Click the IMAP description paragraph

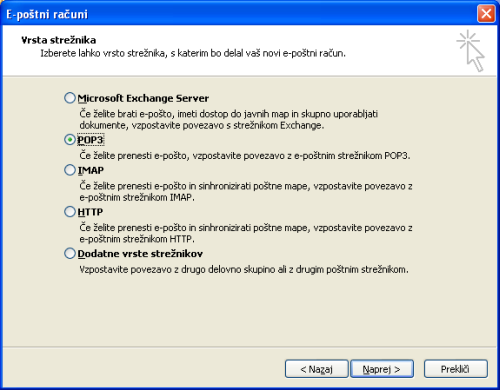click(246, 192)
